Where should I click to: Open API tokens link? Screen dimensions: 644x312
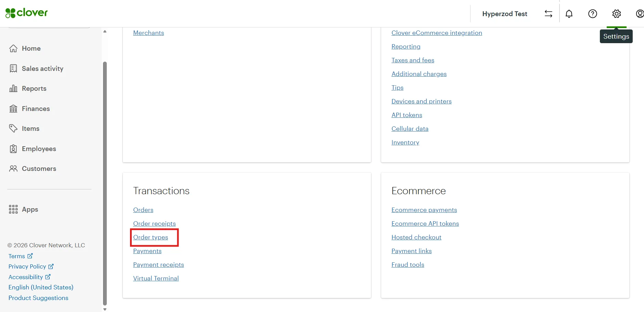pos(407,115)
